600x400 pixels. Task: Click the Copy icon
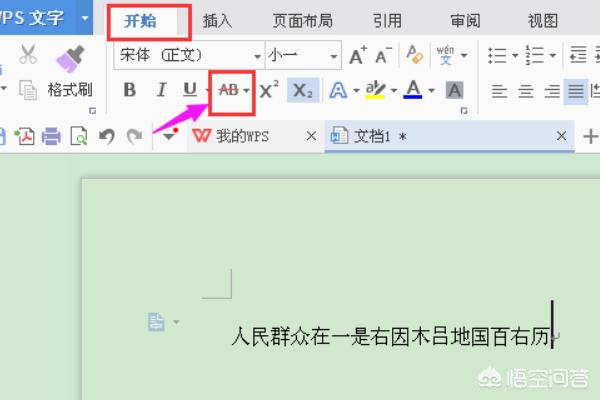[28, 90]
